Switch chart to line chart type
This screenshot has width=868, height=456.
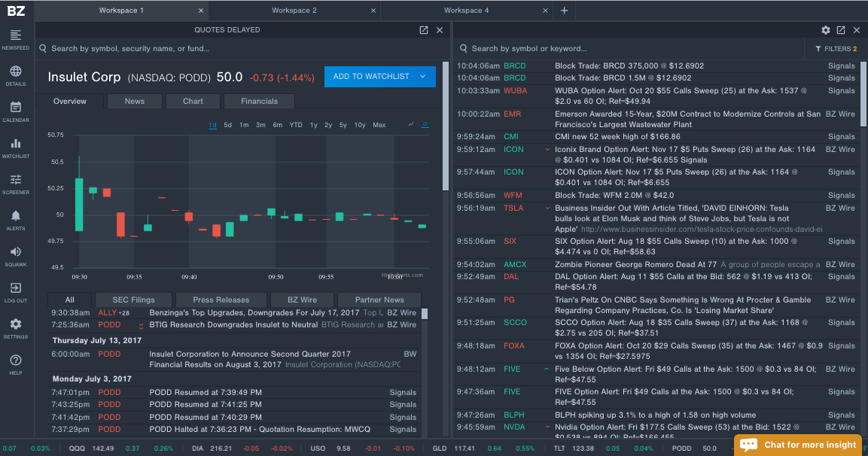411,124
